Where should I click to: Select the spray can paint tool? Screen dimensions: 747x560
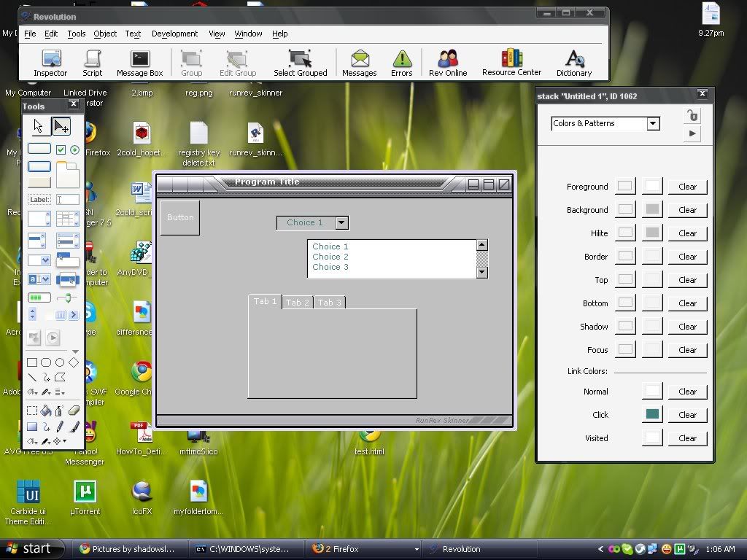click(x=59, y=411)
